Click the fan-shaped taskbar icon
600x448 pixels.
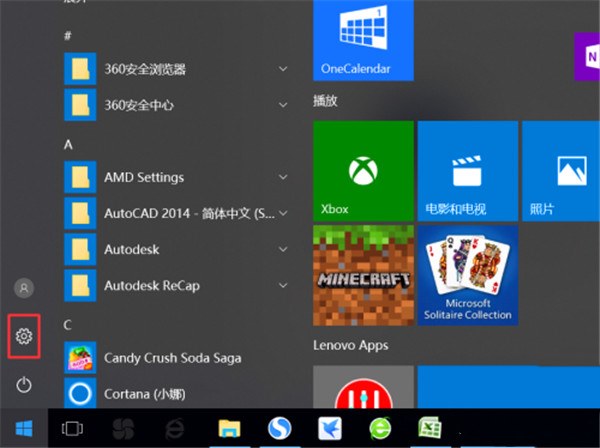[x=123, y=428]
